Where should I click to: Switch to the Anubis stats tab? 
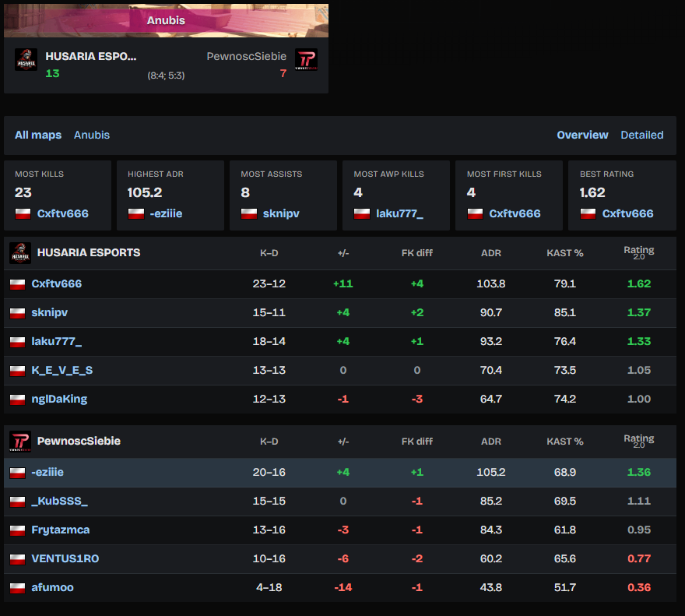point(92,135)
